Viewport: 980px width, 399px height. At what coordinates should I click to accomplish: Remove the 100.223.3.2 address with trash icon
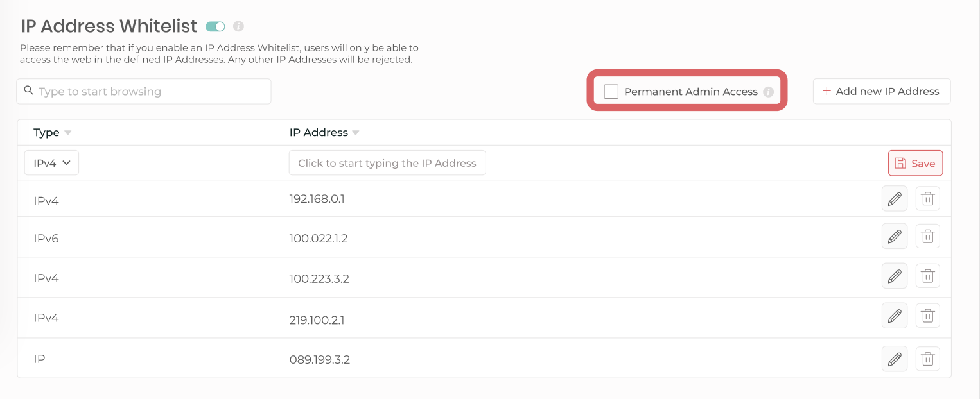[x=927, y=276]
